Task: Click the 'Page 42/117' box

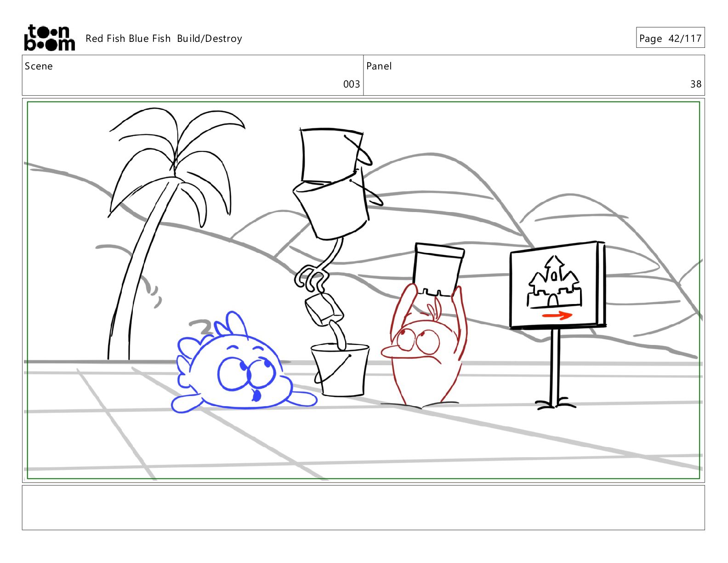Action: coord(670,38)
